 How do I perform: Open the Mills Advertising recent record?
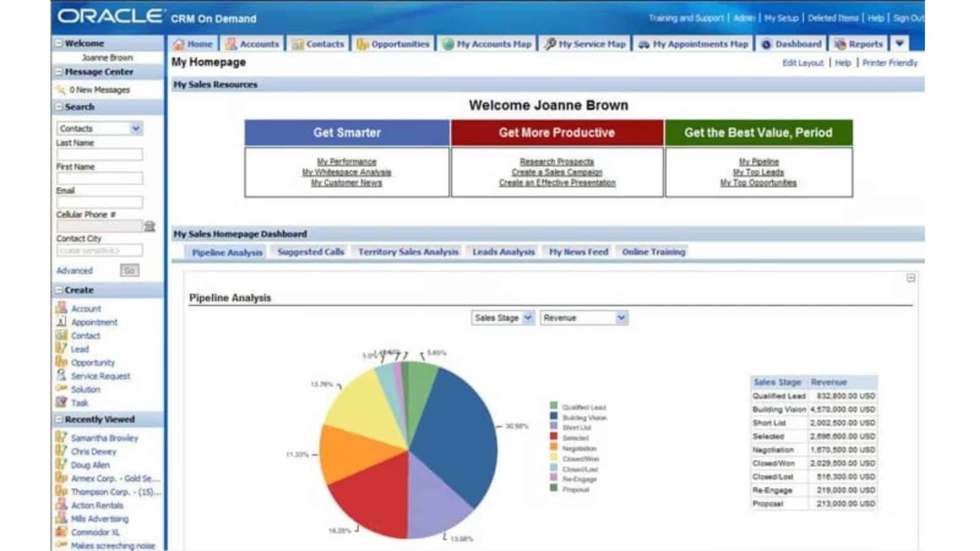click(x=100, y=519)
